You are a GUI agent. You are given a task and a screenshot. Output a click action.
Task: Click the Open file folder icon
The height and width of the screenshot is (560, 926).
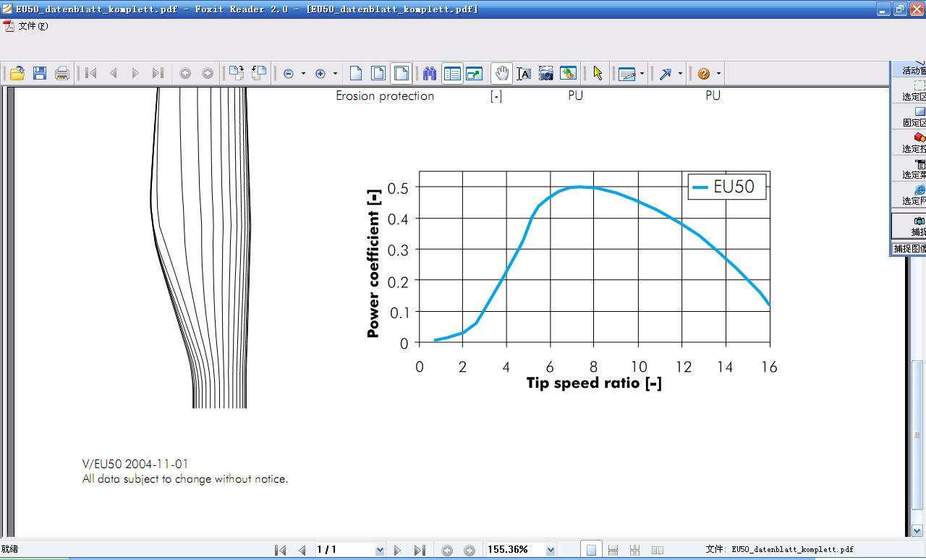(17, 73)
